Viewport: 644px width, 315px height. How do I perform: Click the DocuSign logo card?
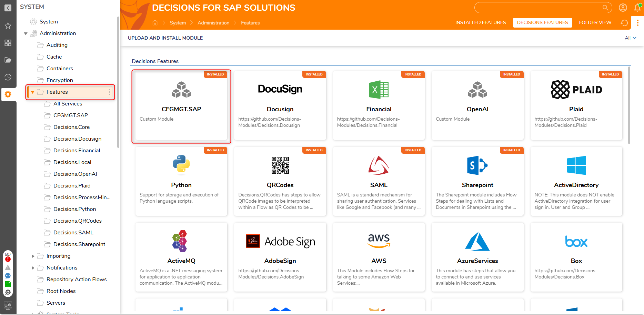(280, 105)
